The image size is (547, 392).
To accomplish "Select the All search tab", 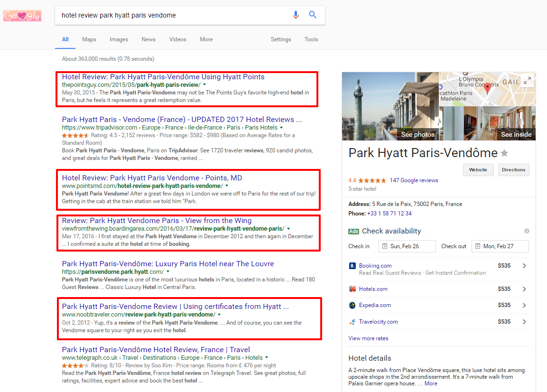I will click(x=65, y=39).
